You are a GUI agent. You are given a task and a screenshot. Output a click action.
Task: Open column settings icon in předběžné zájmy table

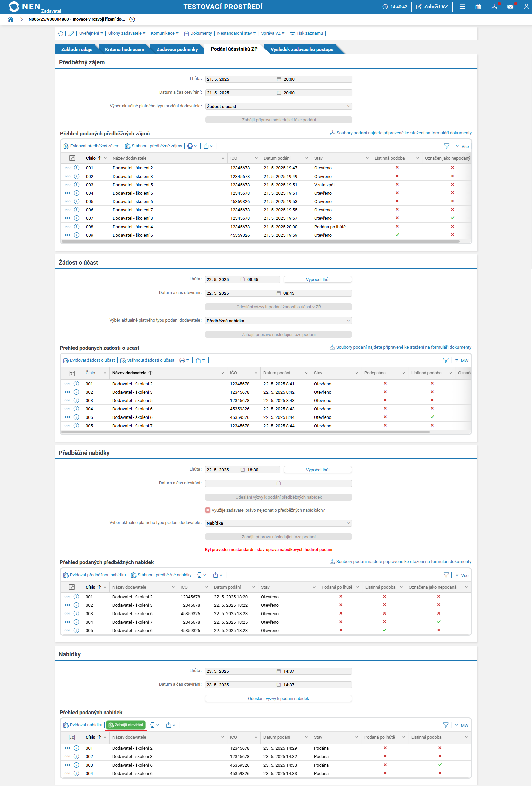72,158
